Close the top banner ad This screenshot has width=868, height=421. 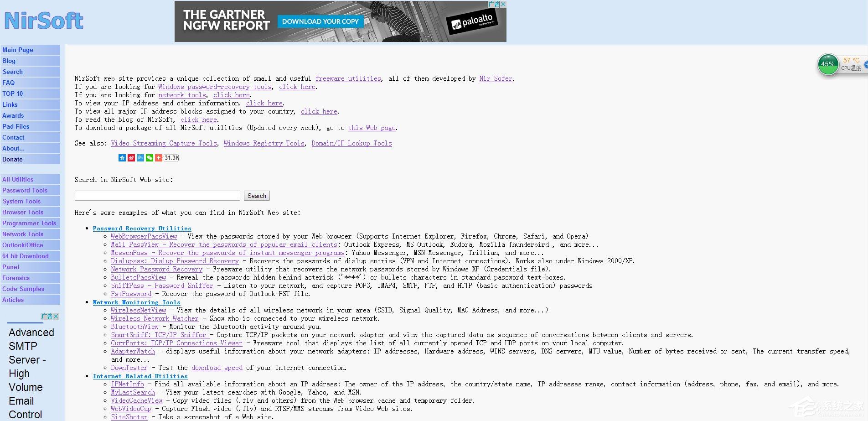tap(503, 4)
